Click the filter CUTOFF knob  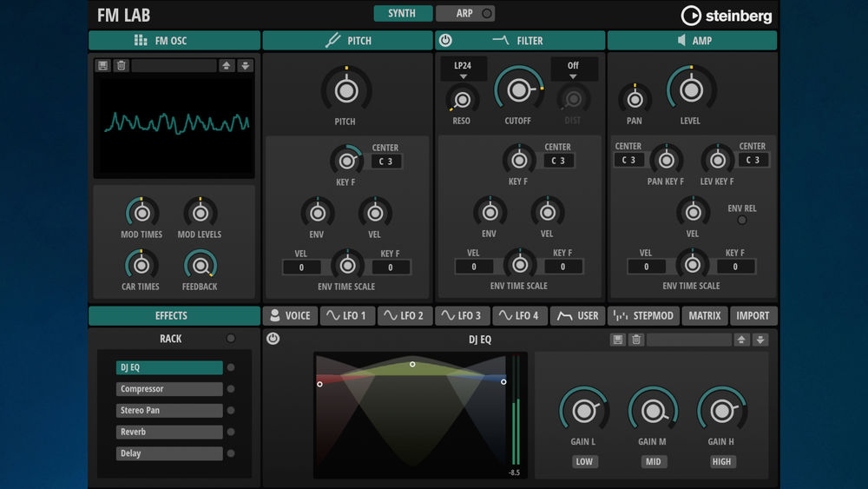518,90
